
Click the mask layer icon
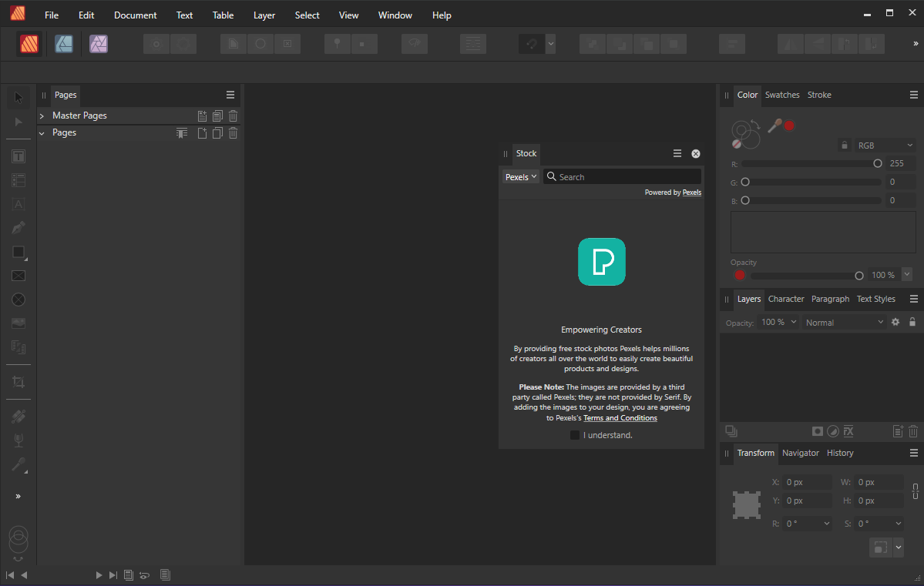[818, 432]
